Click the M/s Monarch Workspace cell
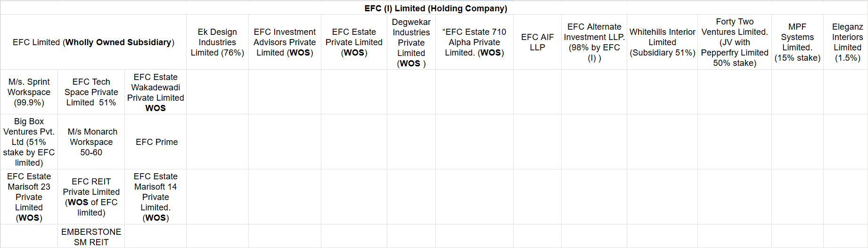This screenshot has width=868, height=248. click(x=91, y=142)
